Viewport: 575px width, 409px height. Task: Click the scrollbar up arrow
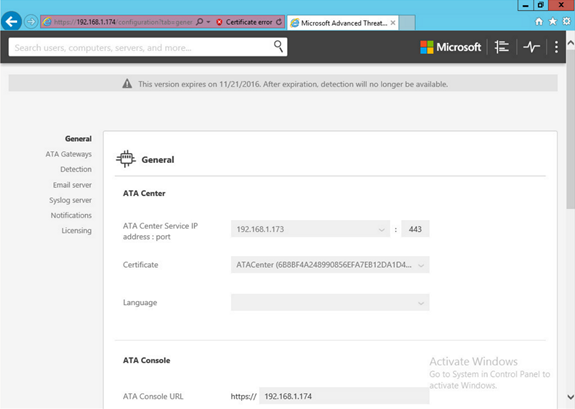(571, 43)
